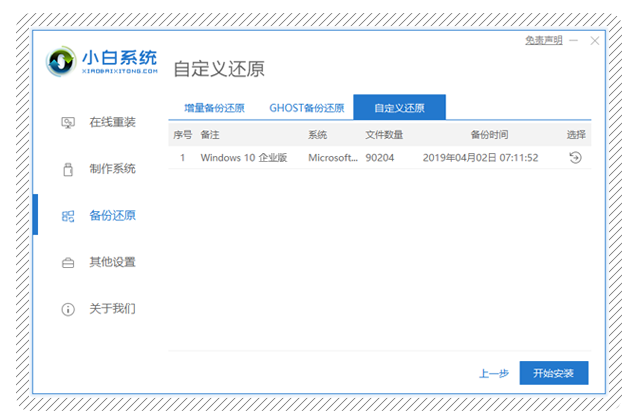Click the 关于我们 info icon
Viewport: 636px width, 420px height.
pos(68,309)
